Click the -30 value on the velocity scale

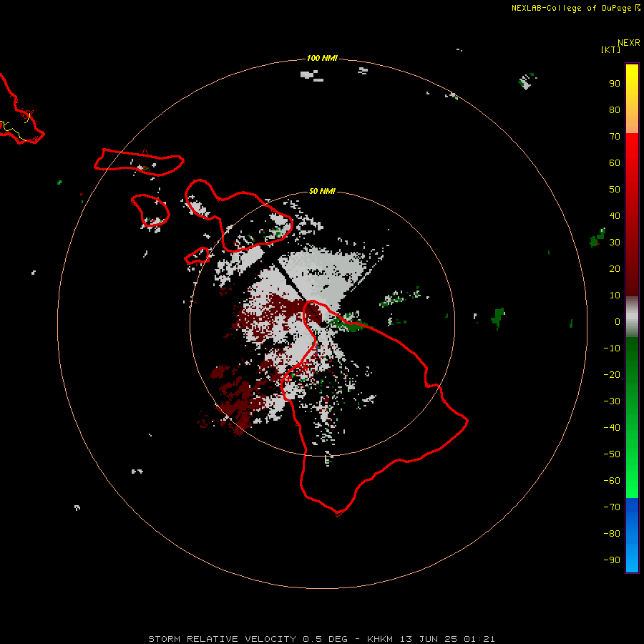tap(612, 401)
